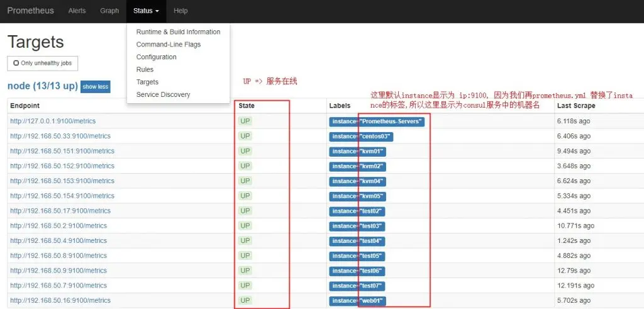Viewport: 644px width, 309px height.
Task: Open the Alerts page
Action: pyautogui.click(x=77, y=11)
